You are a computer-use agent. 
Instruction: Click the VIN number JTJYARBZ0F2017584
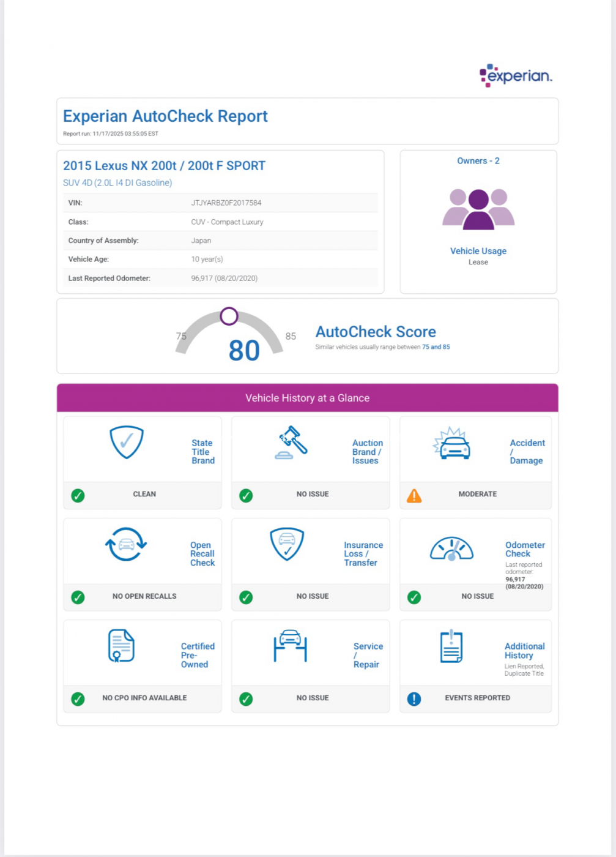pyautogui.click(x=226, y=203)
